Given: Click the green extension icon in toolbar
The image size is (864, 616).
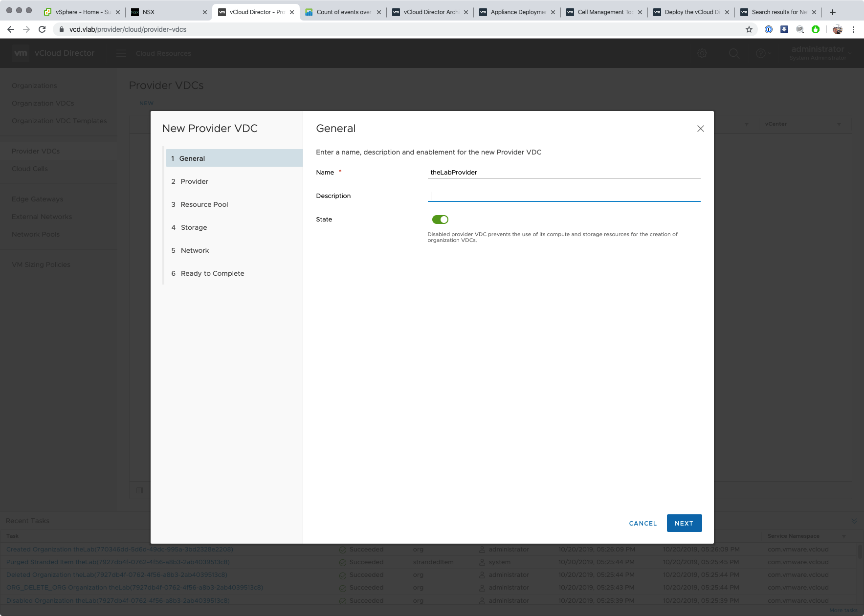Looking at the screenshot, I should [815, 29].
